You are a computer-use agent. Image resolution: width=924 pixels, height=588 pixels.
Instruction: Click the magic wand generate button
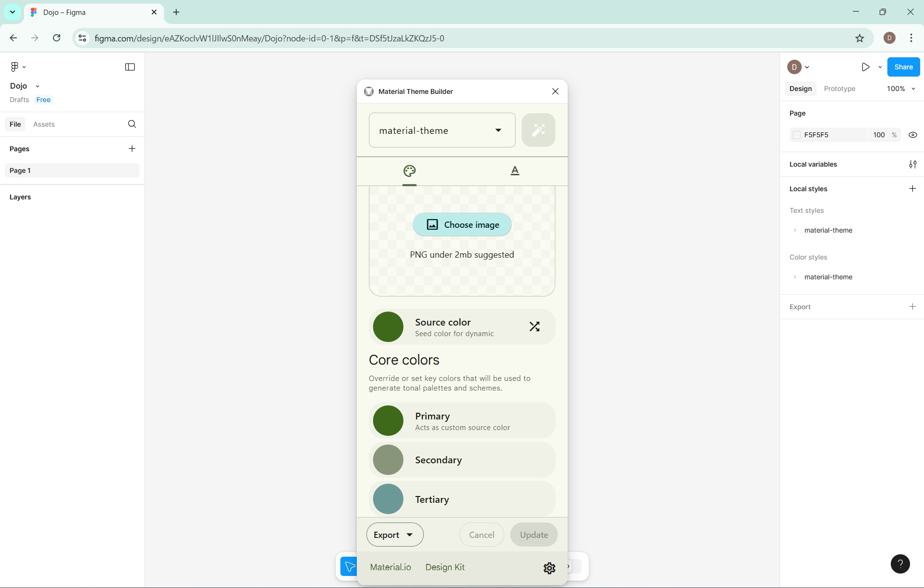[x=538, y=130]
